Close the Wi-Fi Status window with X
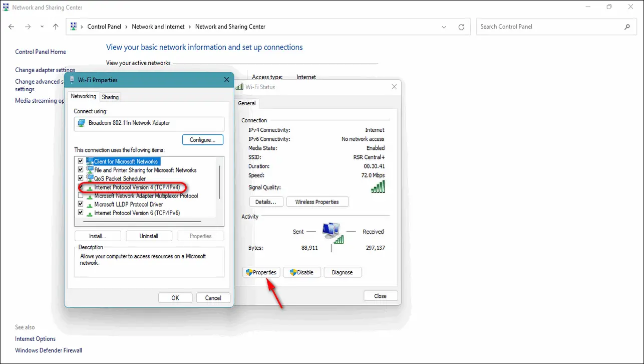The image size is (644, 364). [x=394, y=87]
